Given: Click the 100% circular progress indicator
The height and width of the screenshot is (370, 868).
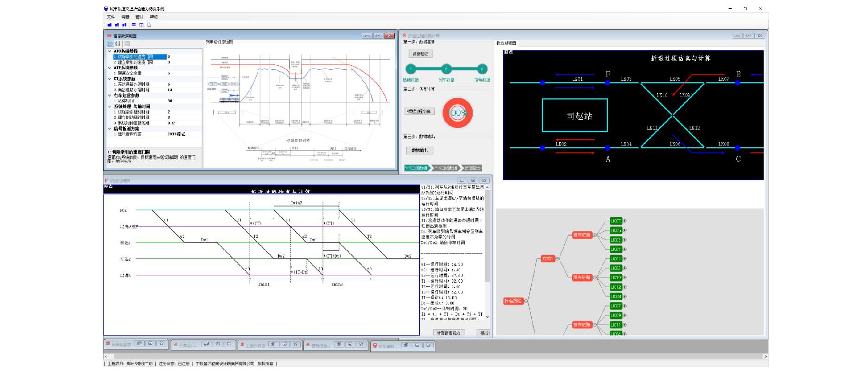Looking at the screenshot, I should click(457, 113).
